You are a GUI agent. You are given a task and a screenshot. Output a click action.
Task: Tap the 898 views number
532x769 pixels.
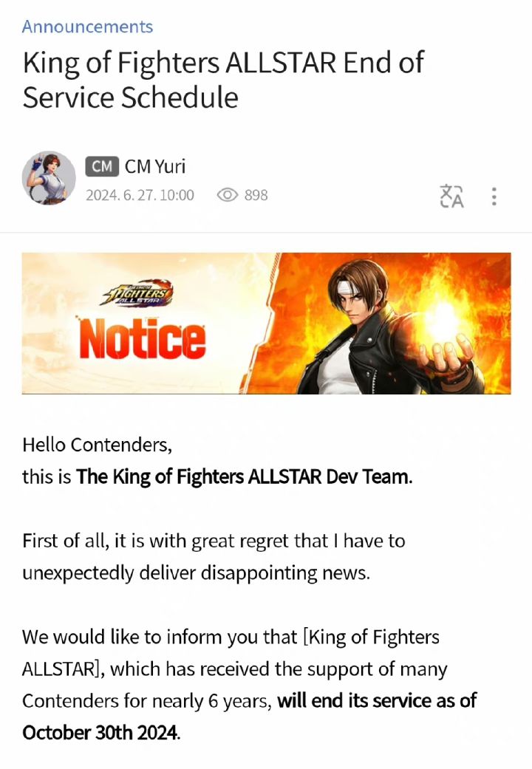(x=256, y=195)
